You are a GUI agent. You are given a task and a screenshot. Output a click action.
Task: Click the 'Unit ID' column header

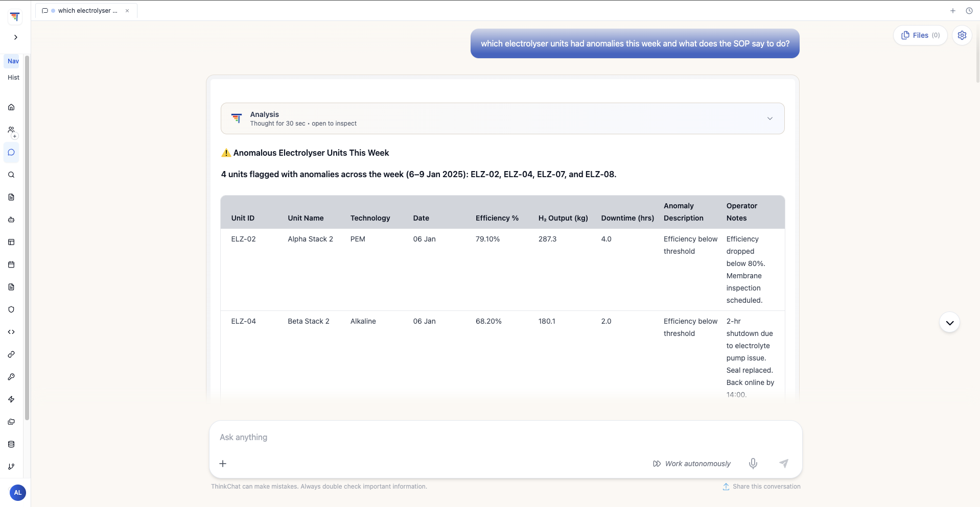[243, 218]
